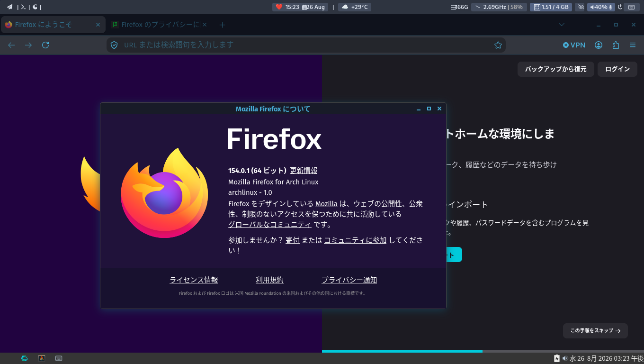This screenshot has height=364, width=644.
Task: Go back using the browser back arrow
Action: coord(11,45)
